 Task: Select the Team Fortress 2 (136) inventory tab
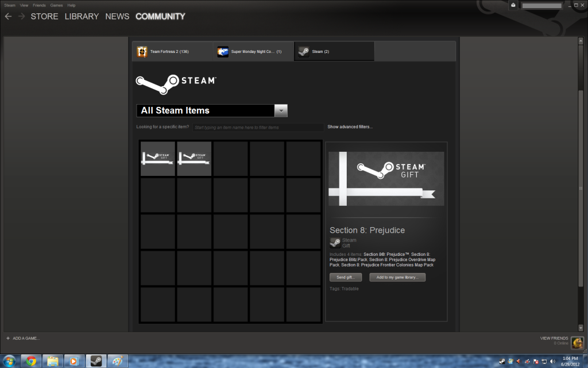[x=169, y=51]
